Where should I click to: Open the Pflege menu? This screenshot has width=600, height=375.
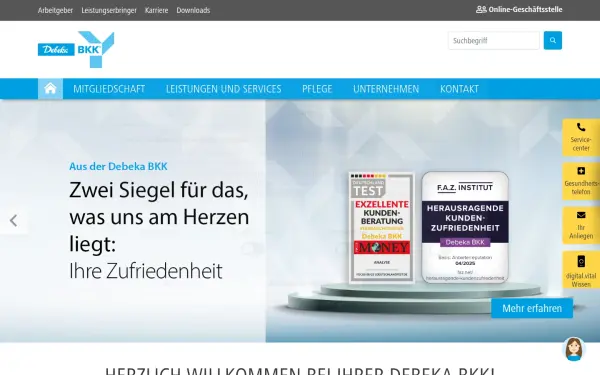coord(317,89)
